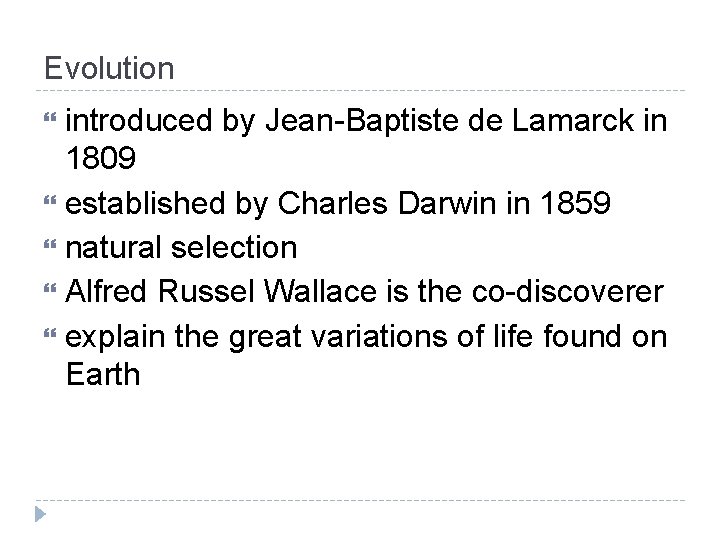The width and height of the screenshot is (720, 540).
Task: Click the bullet icon before 'established by'
Action: coord(50,200)
